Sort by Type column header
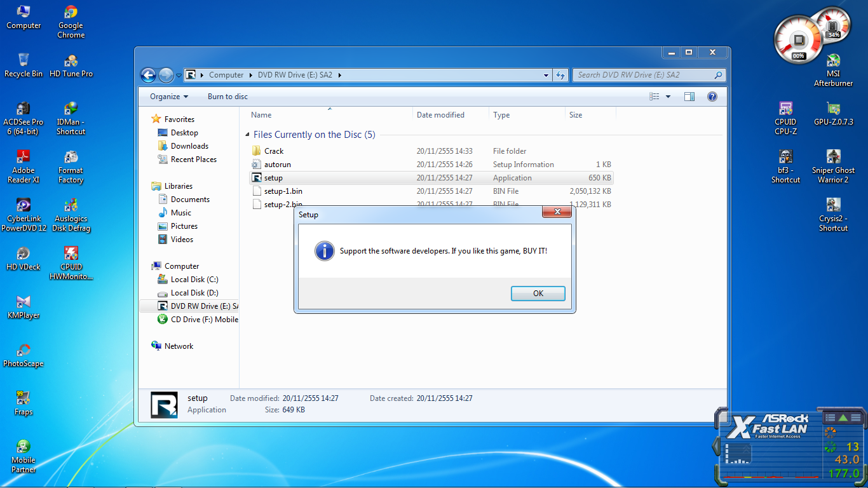 [x=527, y=115]
